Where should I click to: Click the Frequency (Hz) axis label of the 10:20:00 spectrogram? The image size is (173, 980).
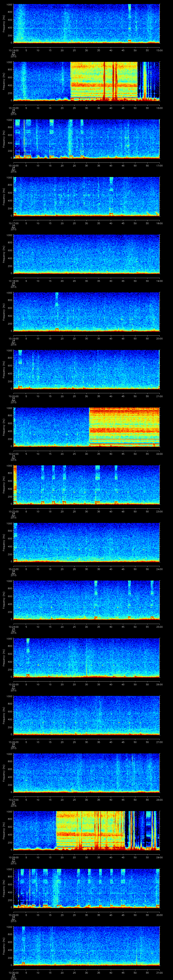(x=4, y=369)
